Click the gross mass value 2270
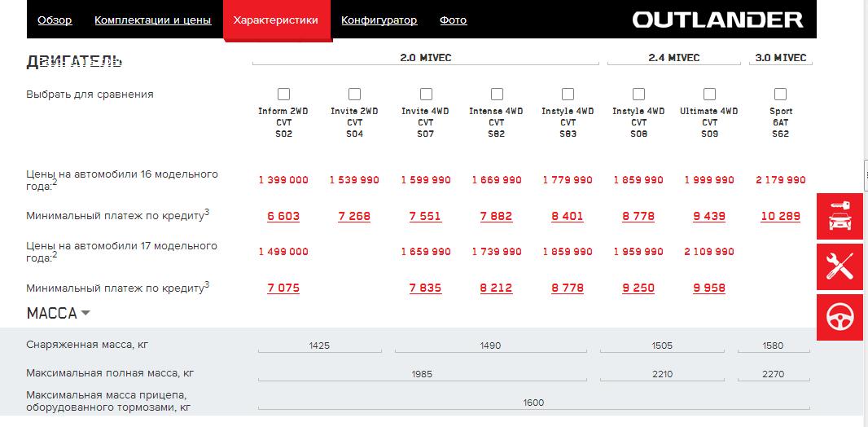The image size is (868, 427). [774, 374]
